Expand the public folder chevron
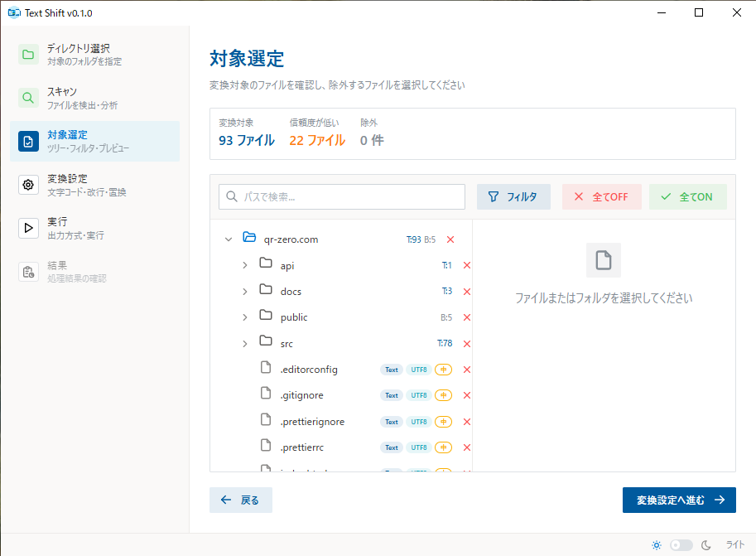This screenshot has height=556, width=756. (245, 317)
